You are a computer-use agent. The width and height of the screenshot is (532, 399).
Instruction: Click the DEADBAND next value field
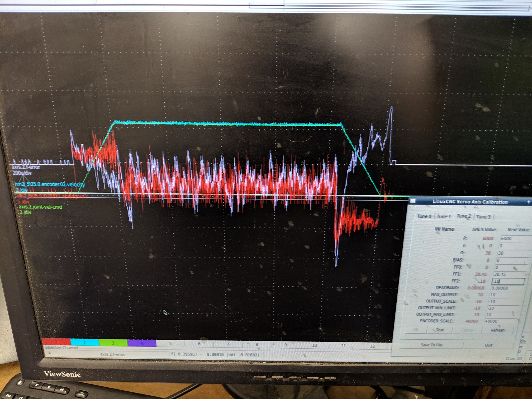507,288
